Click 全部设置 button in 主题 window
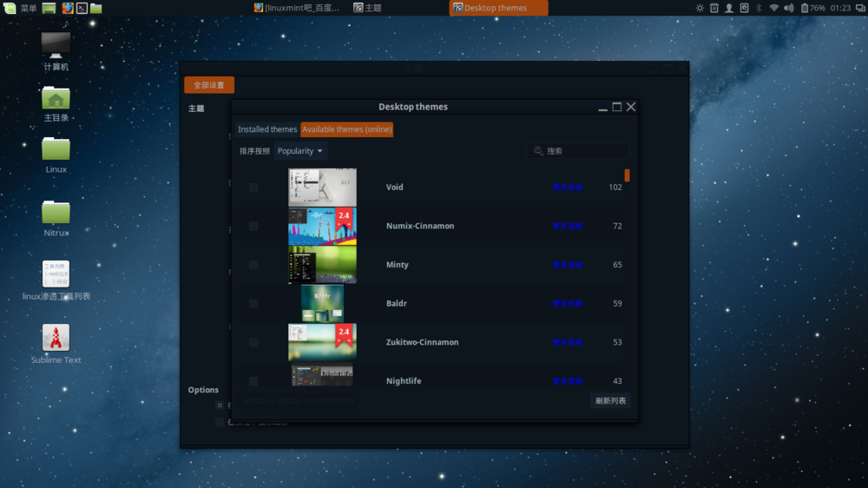This screenshot has width=868, height=488. tap(209, 85)
